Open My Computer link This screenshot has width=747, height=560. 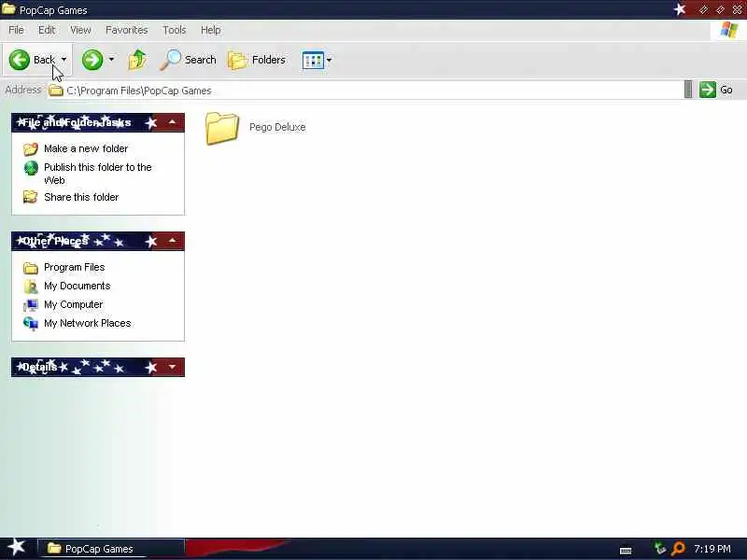(x=74, y=304)
